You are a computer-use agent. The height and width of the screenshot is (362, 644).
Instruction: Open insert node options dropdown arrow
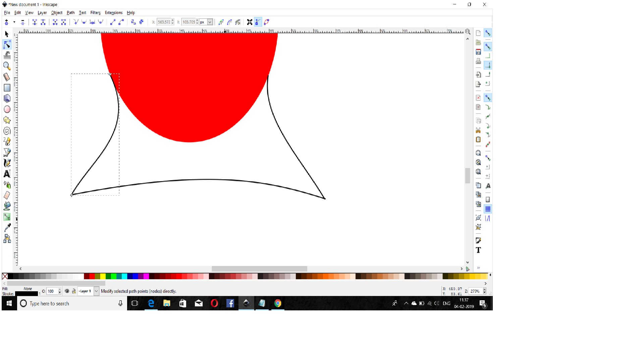tap(14, 22)
